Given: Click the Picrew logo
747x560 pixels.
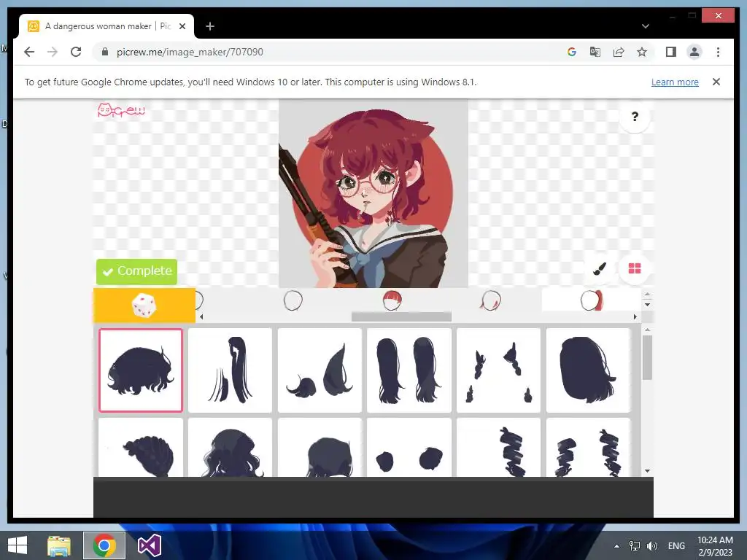Looking at the screenshot, I should pyautogui.click(x=121, y=111).
